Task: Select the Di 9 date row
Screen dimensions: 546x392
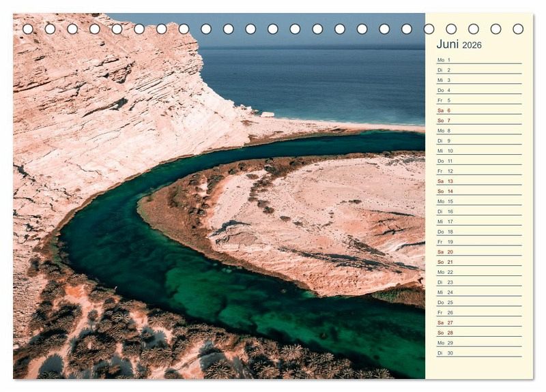Action: (478, 140)
